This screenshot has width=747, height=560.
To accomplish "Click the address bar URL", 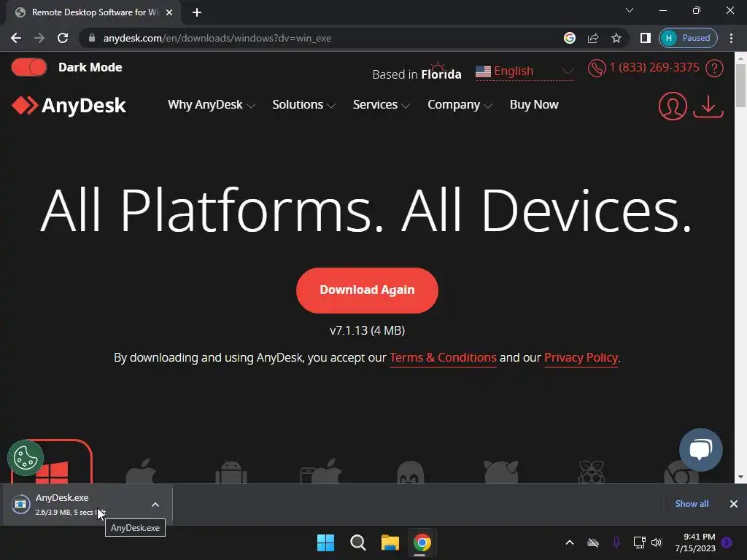I will [x=217, y=38].
